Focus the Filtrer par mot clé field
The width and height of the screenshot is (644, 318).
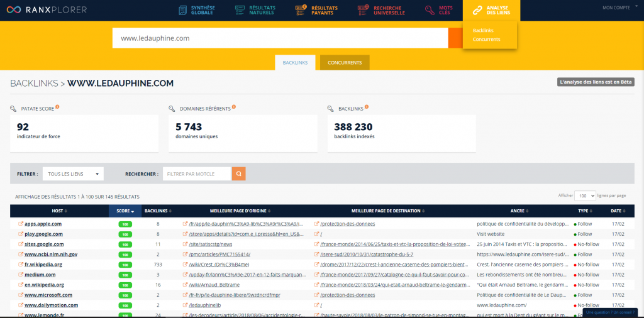click(x=197, y=174)
